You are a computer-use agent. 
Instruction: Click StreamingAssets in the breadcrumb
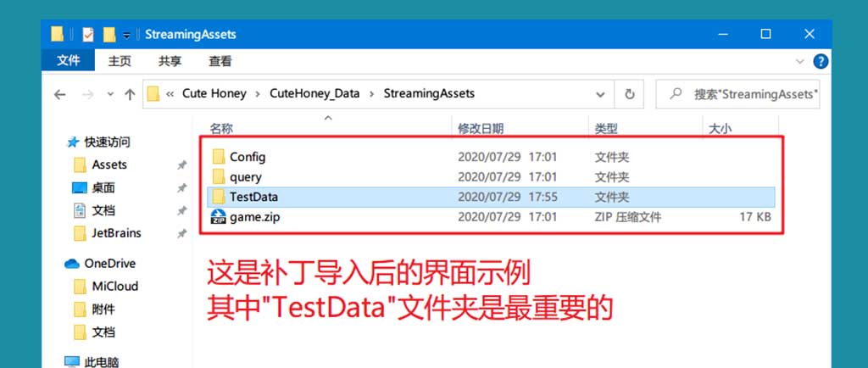pos(429,93)
